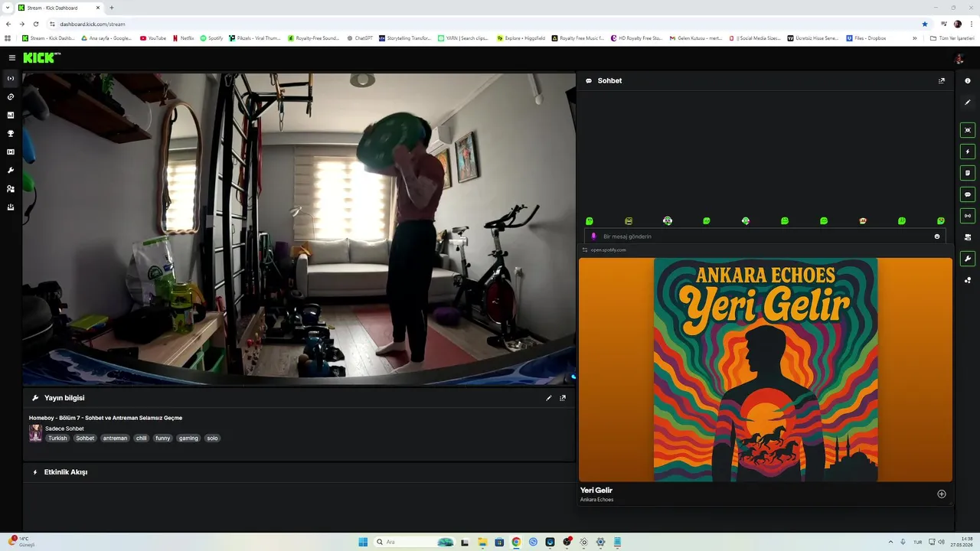The width and height of the screenshot is (980, 551).
Task: Reload the page
Action: click(35, 24)
